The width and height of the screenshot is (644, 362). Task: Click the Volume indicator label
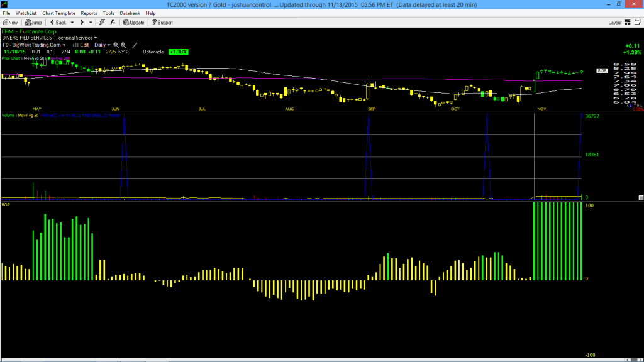point(8,116)
